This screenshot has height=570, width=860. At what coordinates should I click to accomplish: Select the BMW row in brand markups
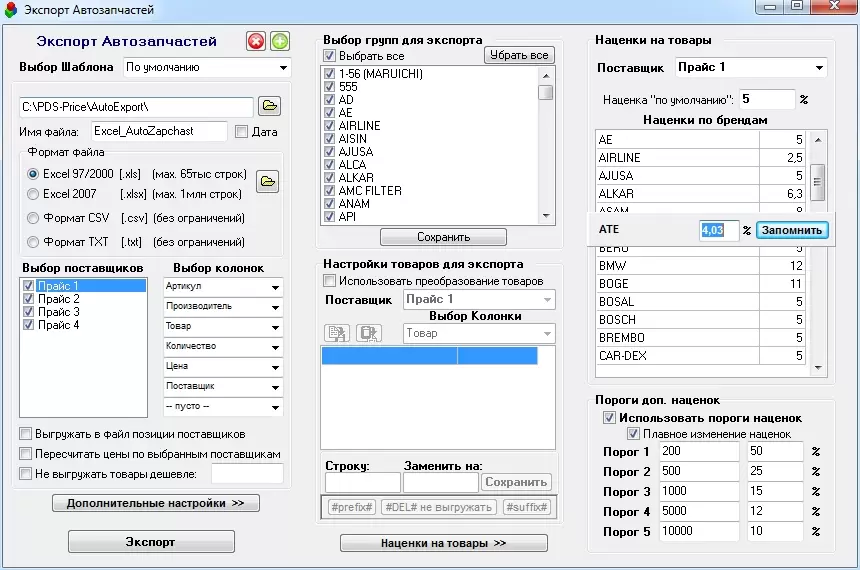pyautogui.click(x=700, y=266)
